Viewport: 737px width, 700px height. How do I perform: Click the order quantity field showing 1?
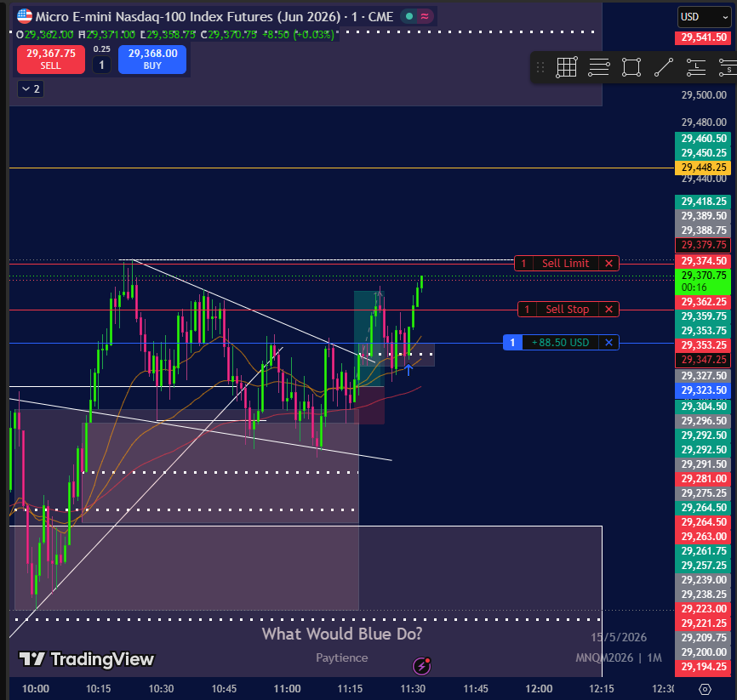(x=101, y=65)
